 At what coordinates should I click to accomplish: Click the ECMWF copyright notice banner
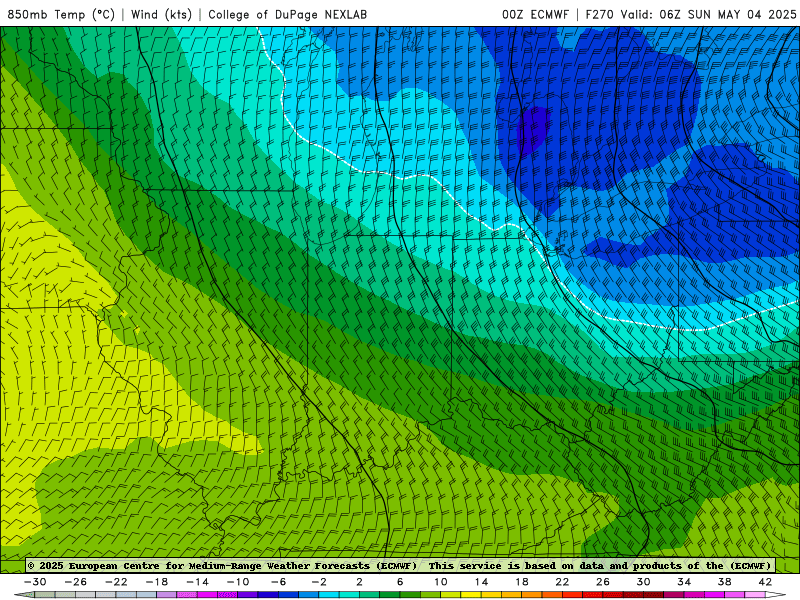tap(399, 565)
